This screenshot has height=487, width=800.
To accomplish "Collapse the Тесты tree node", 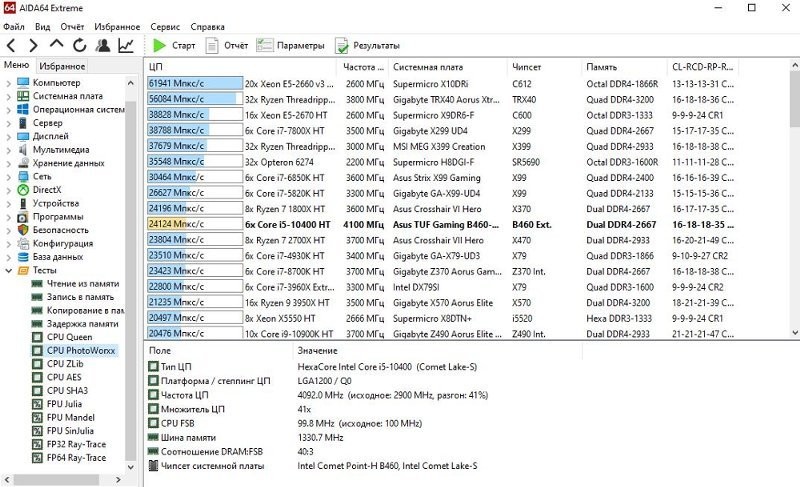I will point(8,270).
